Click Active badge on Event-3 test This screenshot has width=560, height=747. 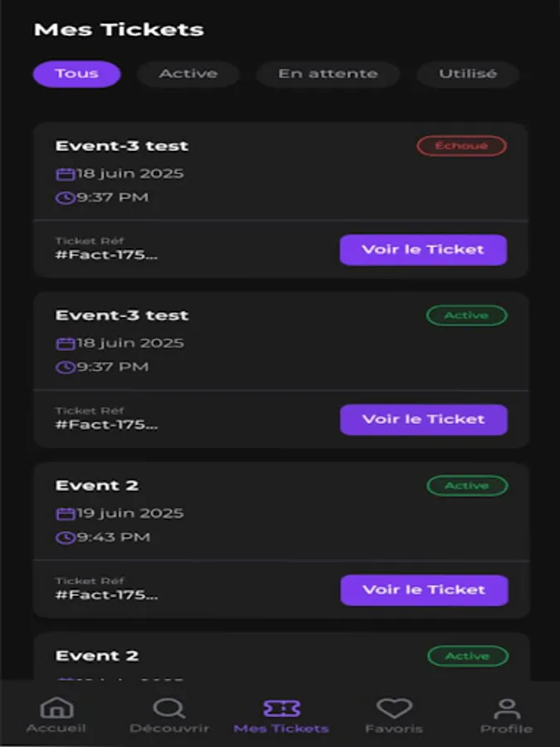[x=466, y=315]
